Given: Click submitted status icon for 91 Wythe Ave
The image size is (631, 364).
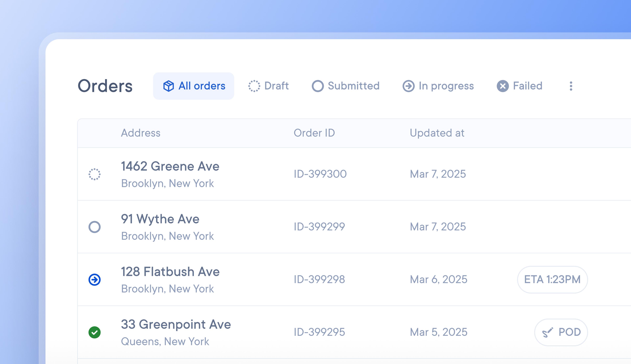Looking at the screenshot, I should point(95,227).
